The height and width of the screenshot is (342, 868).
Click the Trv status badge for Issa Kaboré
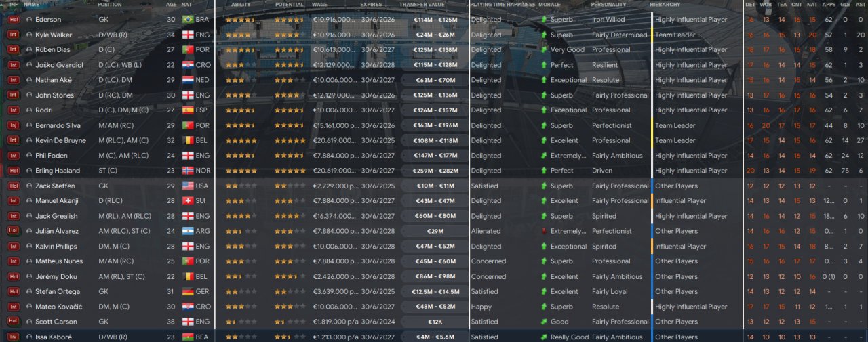coord(14,337)
